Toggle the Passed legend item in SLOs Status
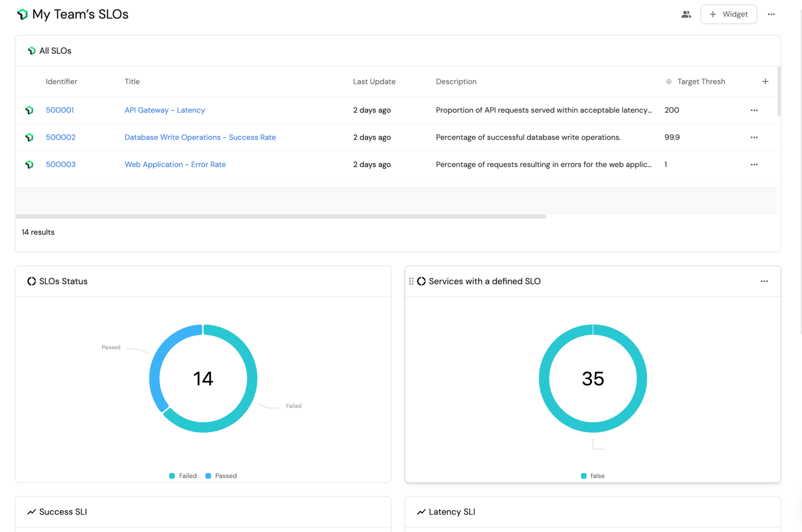The image size is (802, 532). [x=221, y=476]
